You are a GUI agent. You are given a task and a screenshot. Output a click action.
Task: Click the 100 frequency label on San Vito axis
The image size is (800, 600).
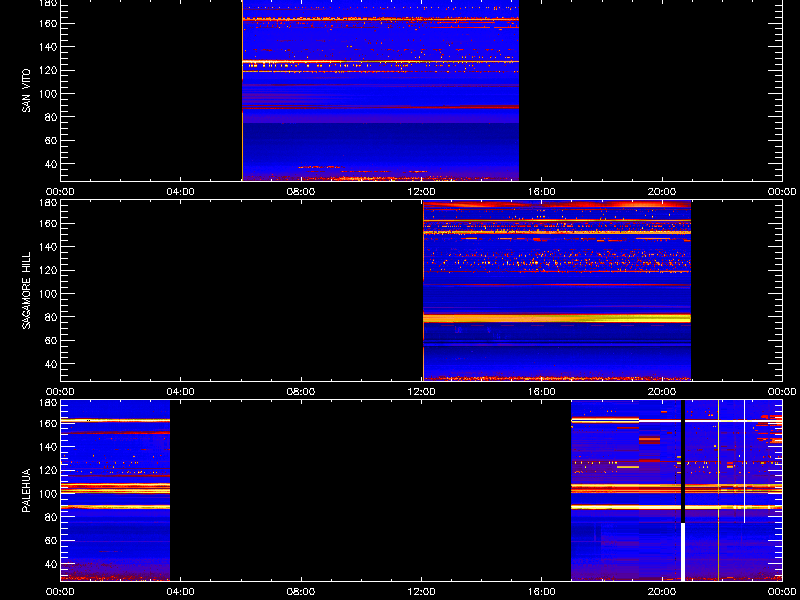pyautogui.click(x=49, y=94)
